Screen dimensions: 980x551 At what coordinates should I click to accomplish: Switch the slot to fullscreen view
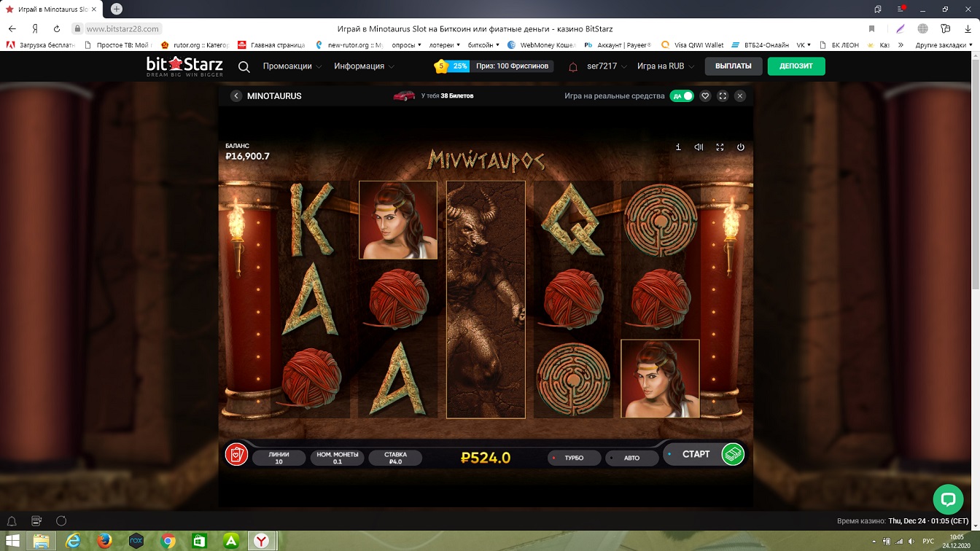(x=720, y=147)
